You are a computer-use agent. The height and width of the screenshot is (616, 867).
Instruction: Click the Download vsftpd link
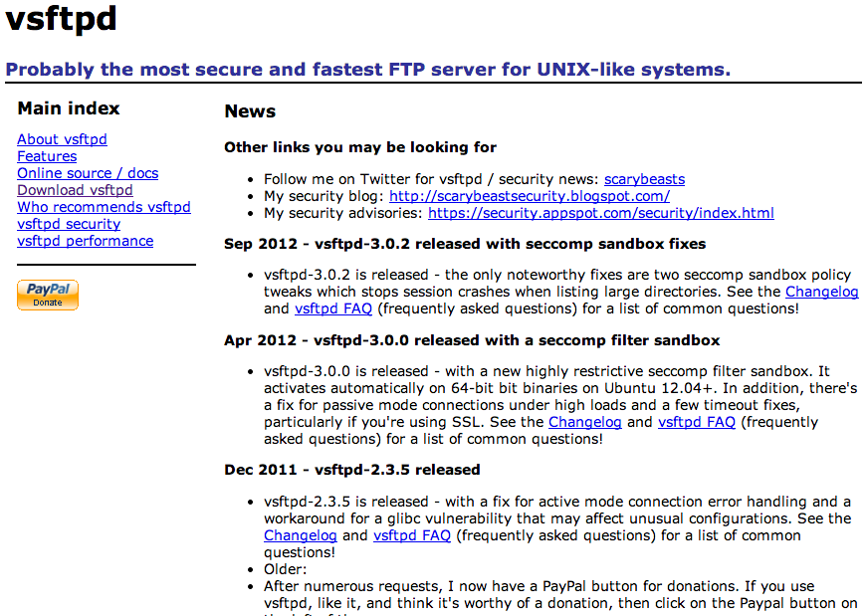[x=75, y=190]
